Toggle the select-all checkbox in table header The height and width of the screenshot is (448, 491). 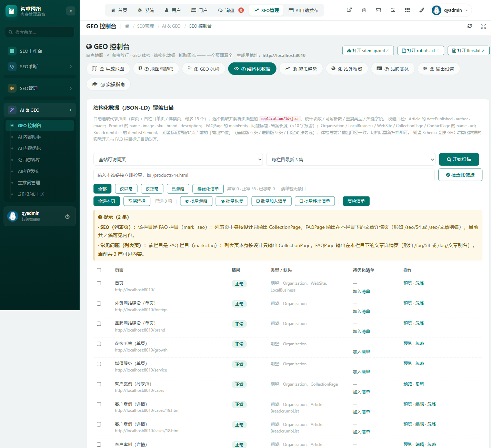coord(99,270)
